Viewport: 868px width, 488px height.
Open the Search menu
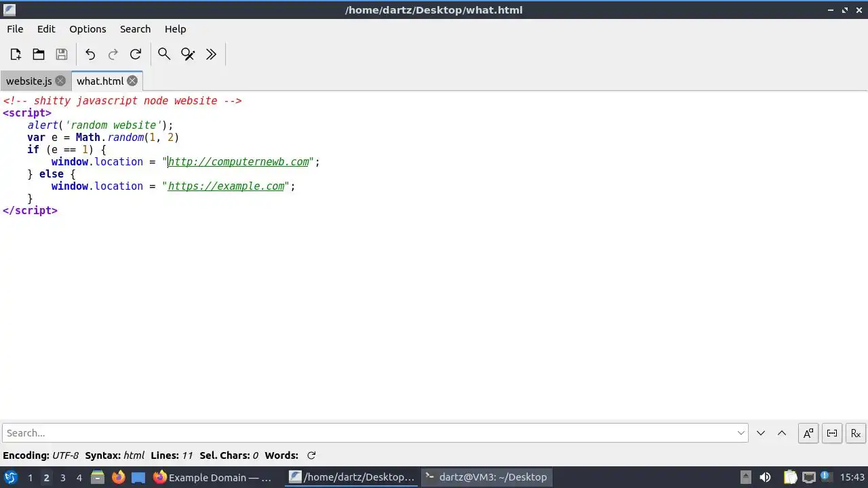click(x=135, y=29)
